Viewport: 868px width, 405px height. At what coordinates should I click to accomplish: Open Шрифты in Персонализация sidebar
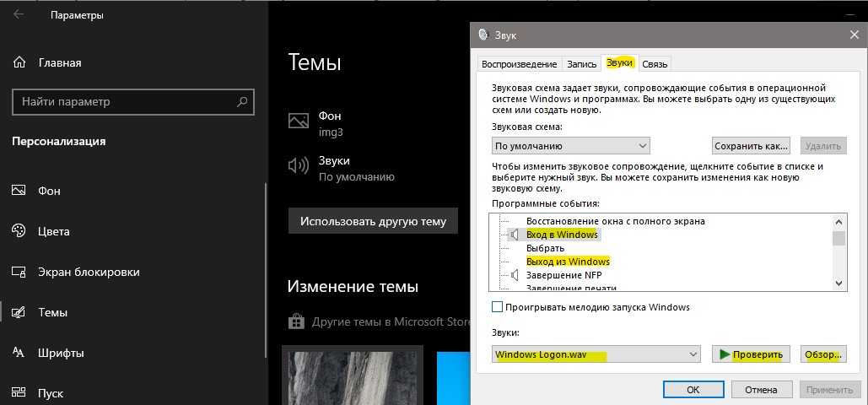tap(61, 353)
